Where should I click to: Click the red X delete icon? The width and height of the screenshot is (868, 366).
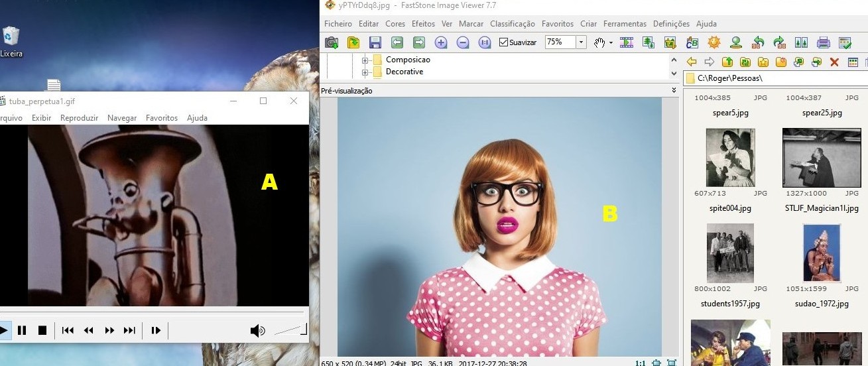tap(834, 62)
